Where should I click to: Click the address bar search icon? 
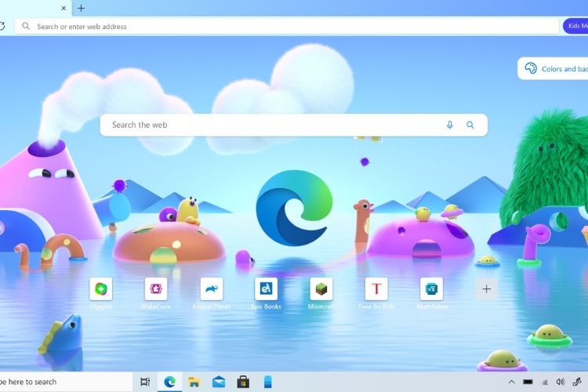click(x=26, y=26)
